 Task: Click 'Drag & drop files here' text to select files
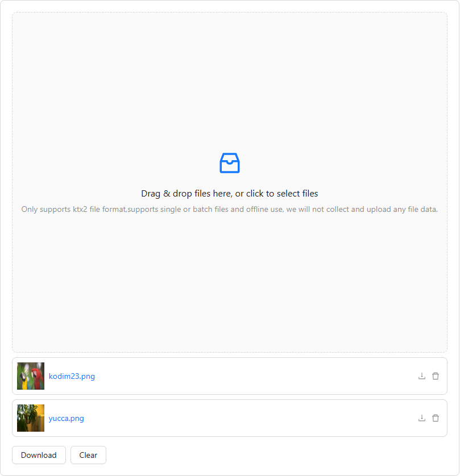pos(229,193)
